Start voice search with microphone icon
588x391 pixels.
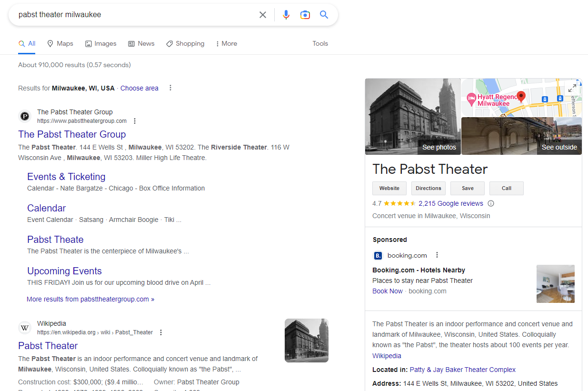286,15
